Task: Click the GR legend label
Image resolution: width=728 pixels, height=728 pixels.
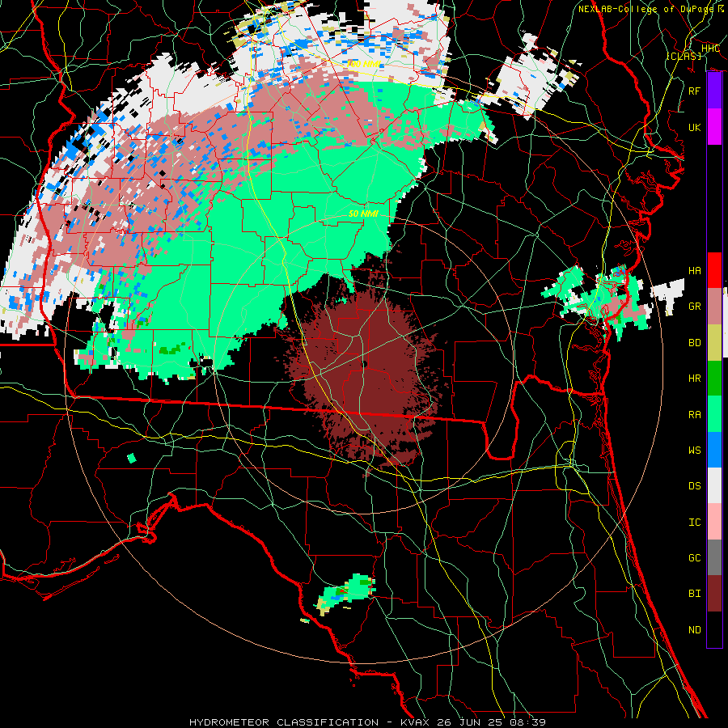Action: click(x=694, y=307)
